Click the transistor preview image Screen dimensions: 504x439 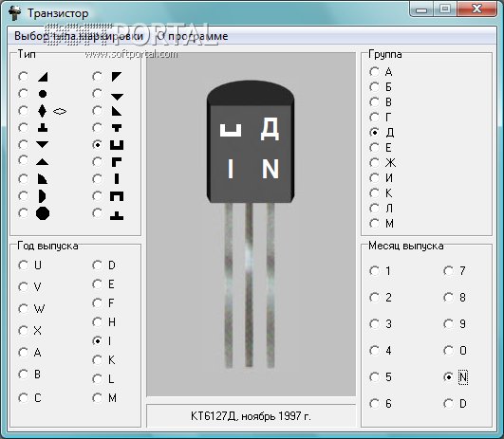tap(251, 224)
